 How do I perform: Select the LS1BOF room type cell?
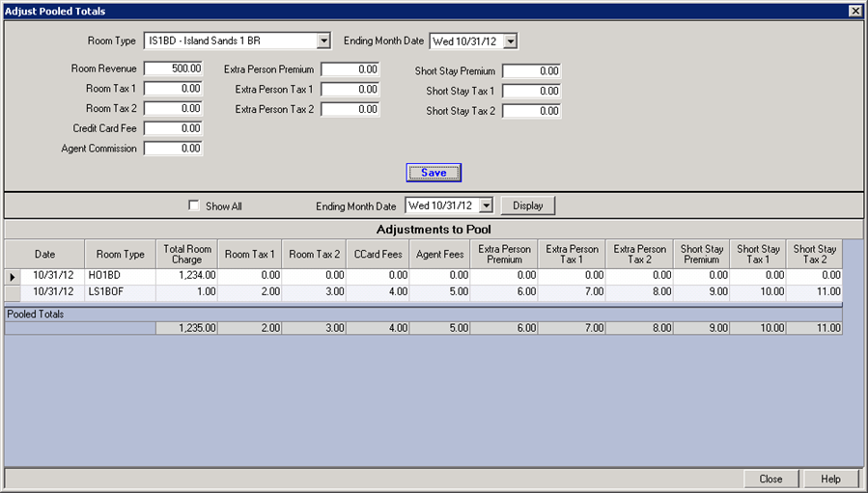(x=120, y=291)
